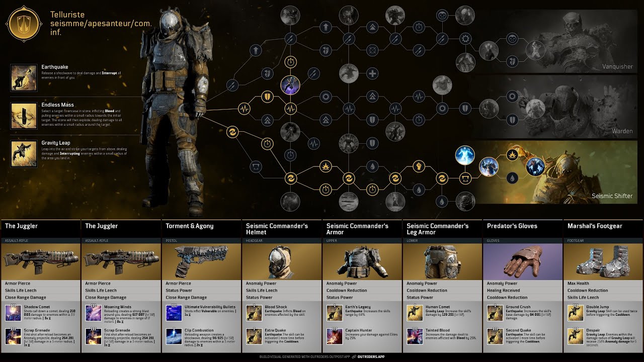This screenshot has width=644, height=362.
Task: Click the 'Captain Hunter' mod name
Action: 358,331
